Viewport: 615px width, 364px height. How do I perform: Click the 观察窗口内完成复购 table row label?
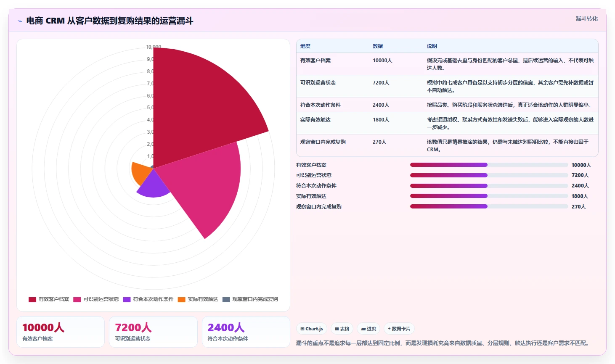[323, 142]
